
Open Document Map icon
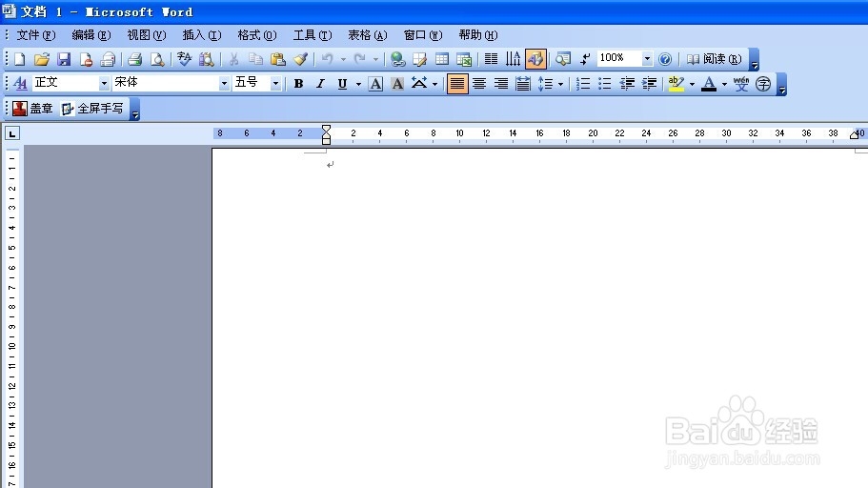pyautogui.click(x=563, y=59)
